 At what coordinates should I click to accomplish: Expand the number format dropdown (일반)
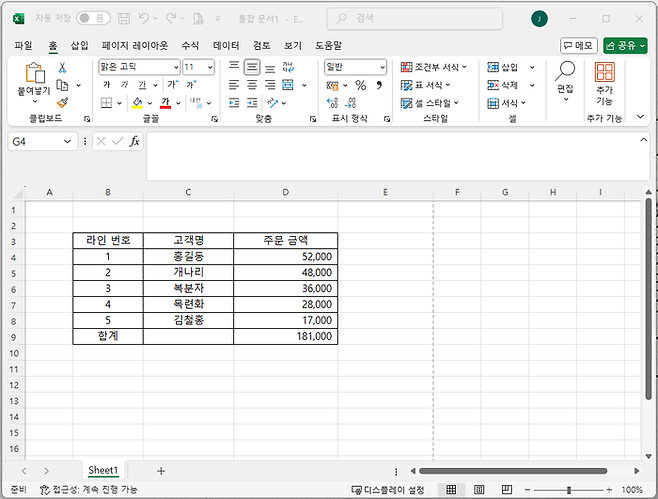pyautogui.click(x=354, y=67)
